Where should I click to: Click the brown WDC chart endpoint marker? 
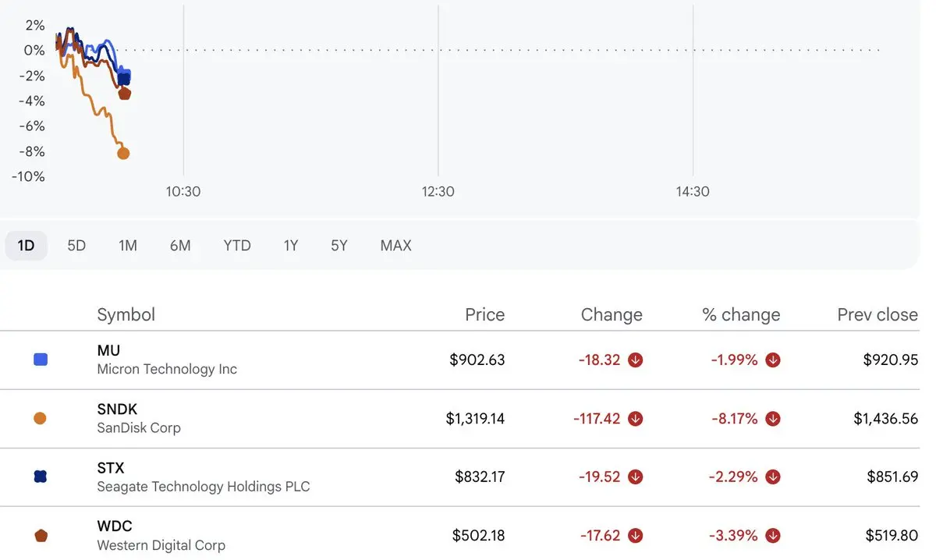tap(124, 94)
